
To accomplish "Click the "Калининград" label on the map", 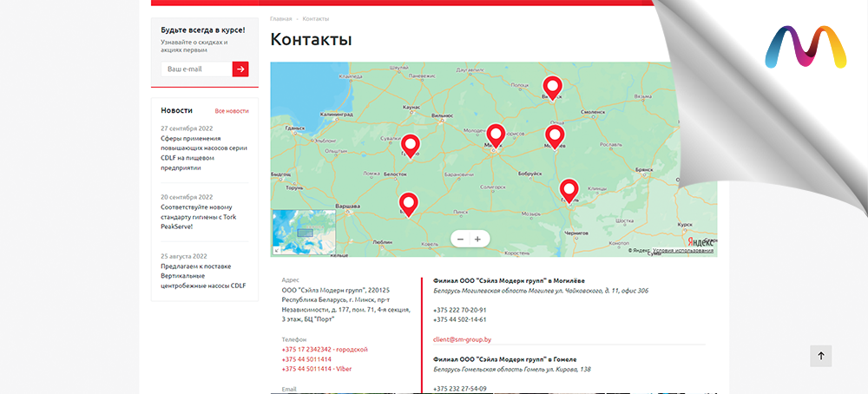I will (335, 114).
